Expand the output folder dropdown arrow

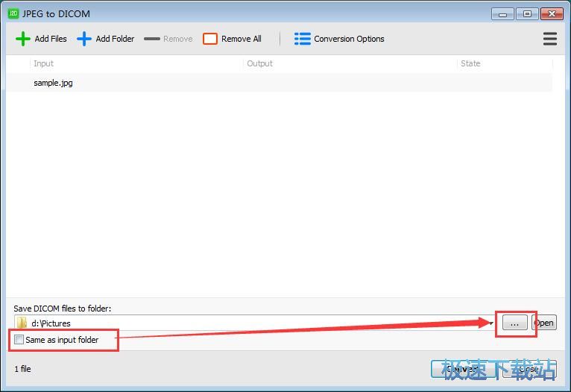491,323
